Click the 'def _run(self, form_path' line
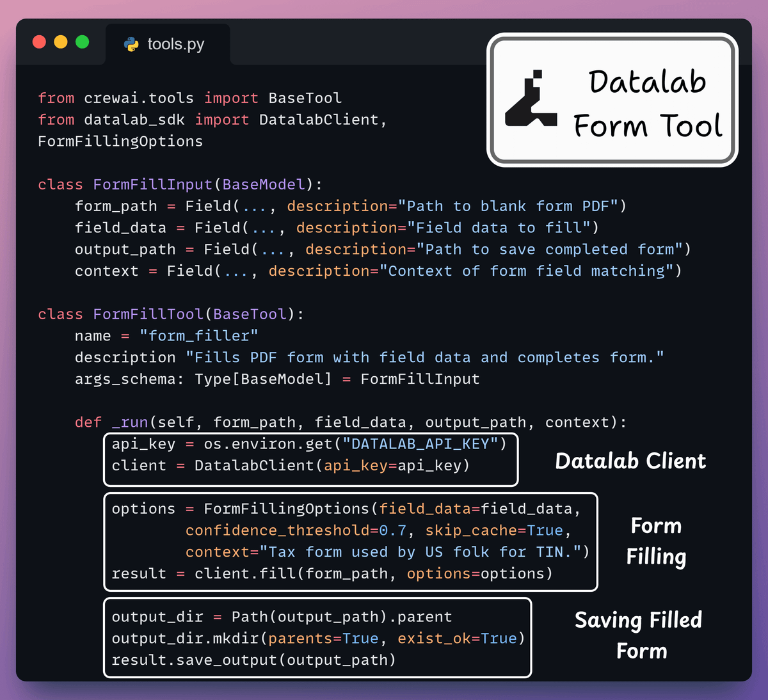Image resolution: width=768 pixels, height=700 pixels. click(351, 422)
